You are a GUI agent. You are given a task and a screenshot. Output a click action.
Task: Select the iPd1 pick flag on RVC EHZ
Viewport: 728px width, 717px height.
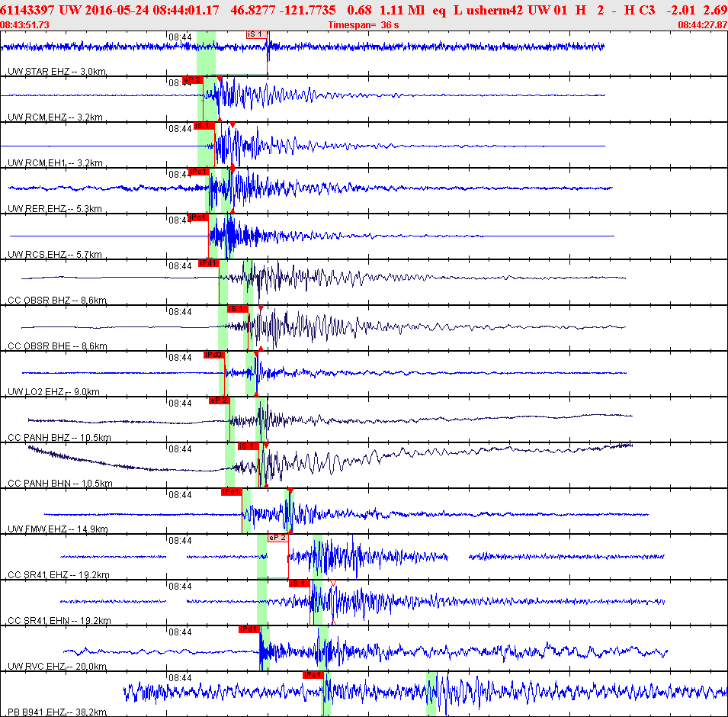pyautogui.click(x=249, y=629)
